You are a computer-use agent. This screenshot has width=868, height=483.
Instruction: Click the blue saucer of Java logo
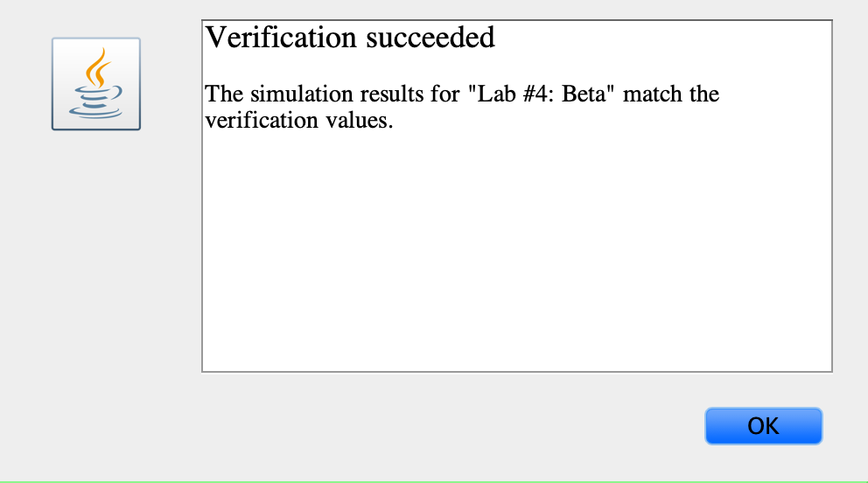click(95, 112)
